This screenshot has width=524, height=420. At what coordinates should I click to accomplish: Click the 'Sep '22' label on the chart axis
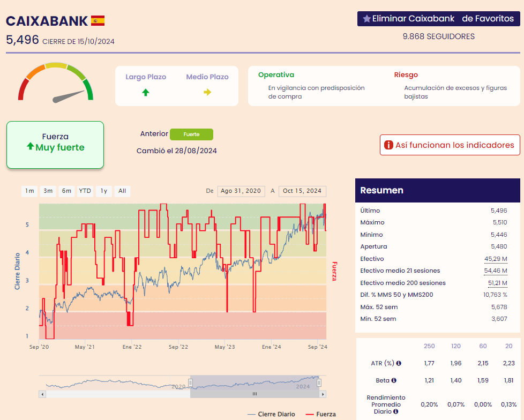click(178, 347)
